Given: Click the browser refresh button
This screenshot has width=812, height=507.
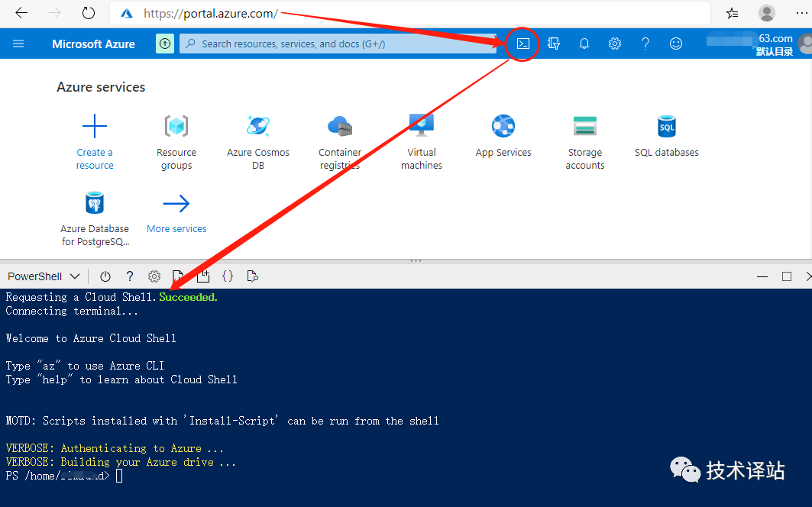Looking at the screenshot, I should 89,13.
